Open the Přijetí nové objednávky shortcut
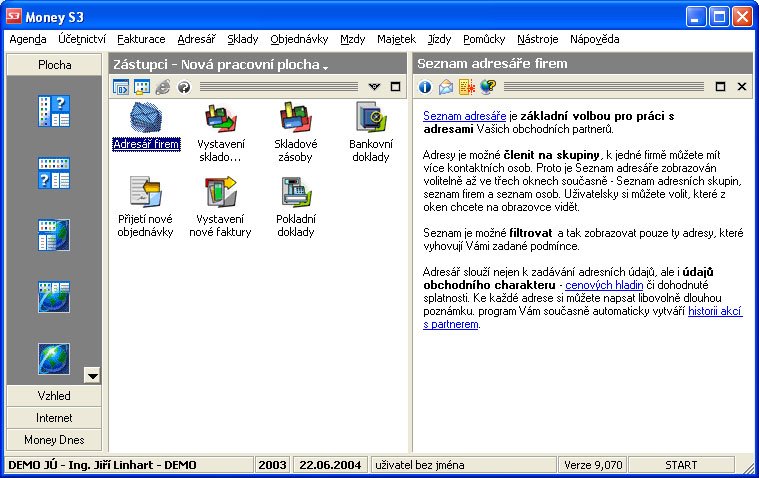 tap(145, 207)
